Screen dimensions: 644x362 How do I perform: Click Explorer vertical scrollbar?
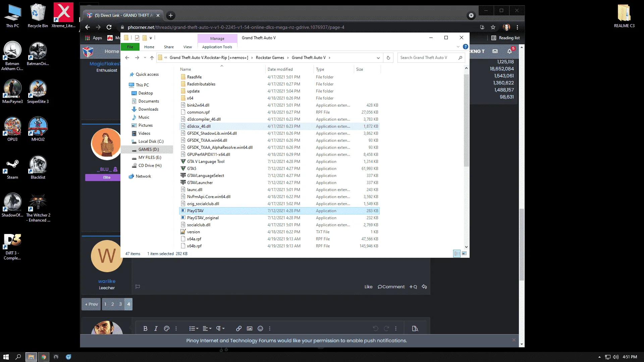(466, 121)
